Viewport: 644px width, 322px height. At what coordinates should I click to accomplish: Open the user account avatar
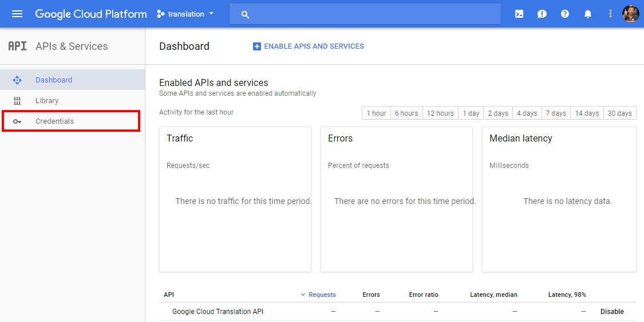[631, 14]
